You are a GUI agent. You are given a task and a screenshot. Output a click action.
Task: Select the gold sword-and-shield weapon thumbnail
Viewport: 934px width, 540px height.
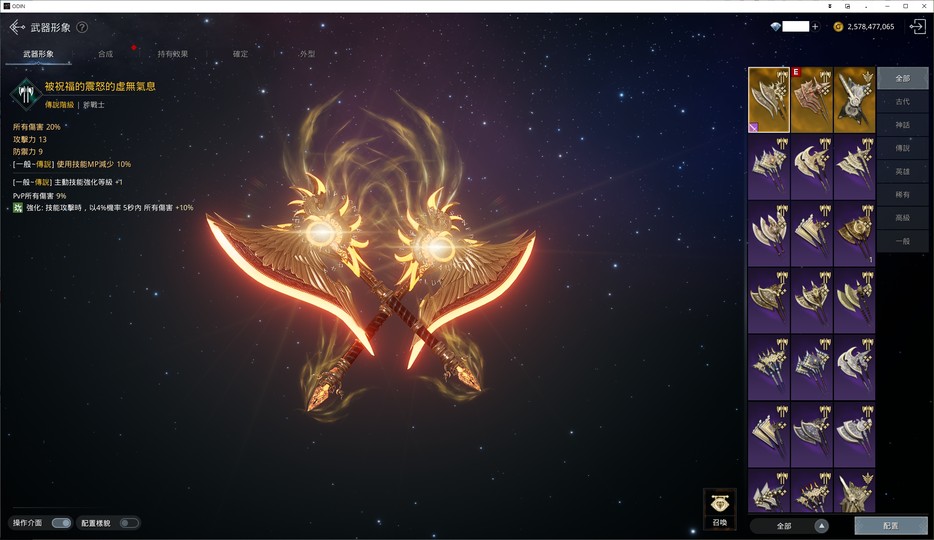coord(854,99)
